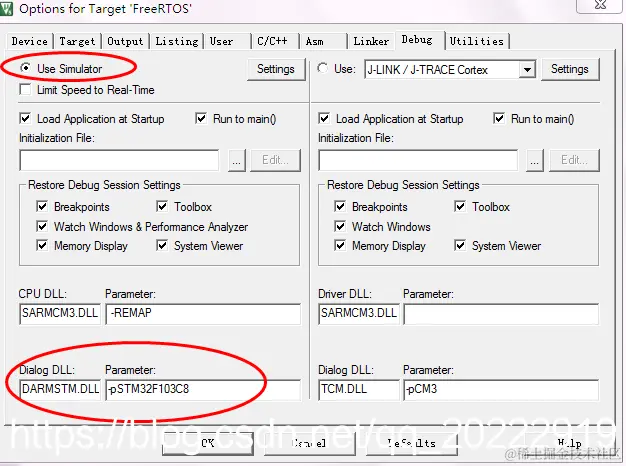Enable Limit Speed to Real-Time checkbox
The width and height of the screenshot is (626, 466).
click(x=25, y=89)
